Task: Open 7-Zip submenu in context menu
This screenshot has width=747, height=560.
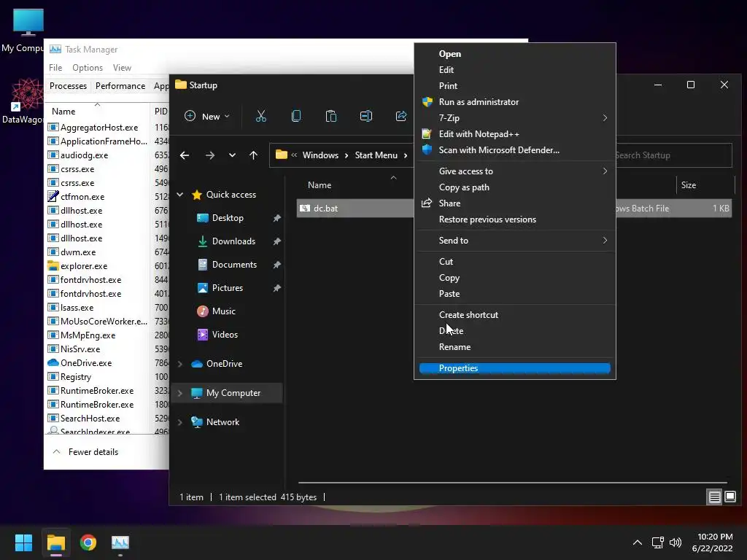Action: 514,118
